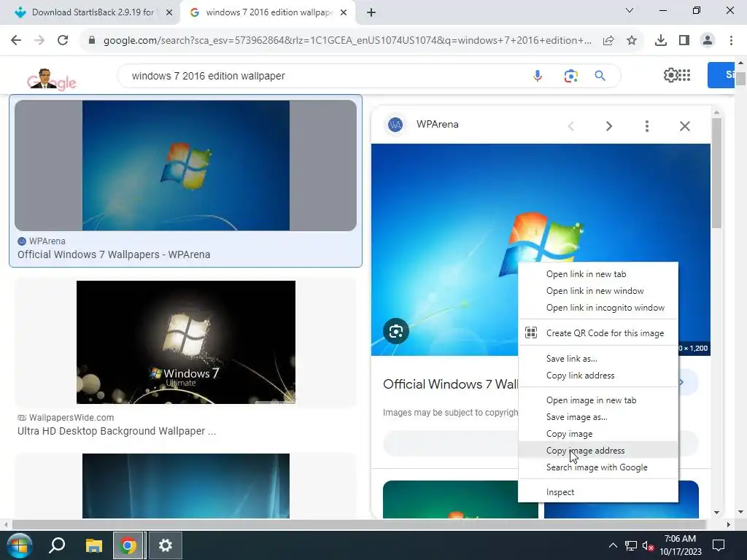Click the padlock site info icon

92,41
